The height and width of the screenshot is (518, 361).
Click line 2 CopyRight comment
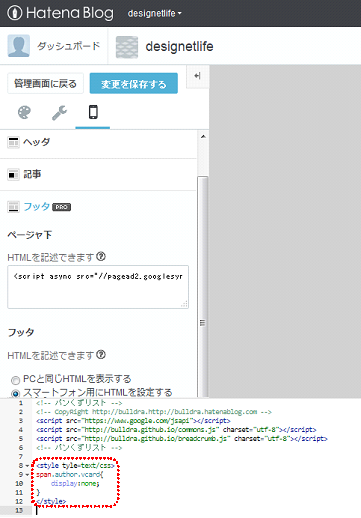[154, 412]
